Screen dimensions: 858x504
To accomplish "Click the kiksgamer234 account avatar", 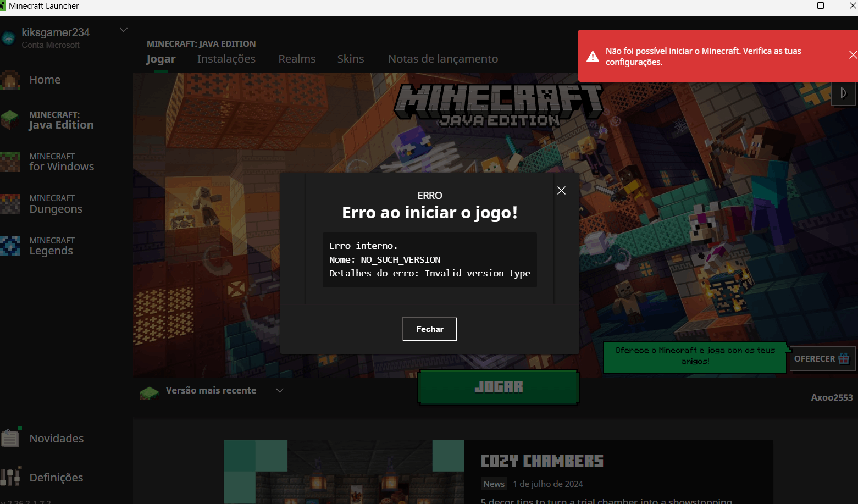I will (x=9, y=38).
